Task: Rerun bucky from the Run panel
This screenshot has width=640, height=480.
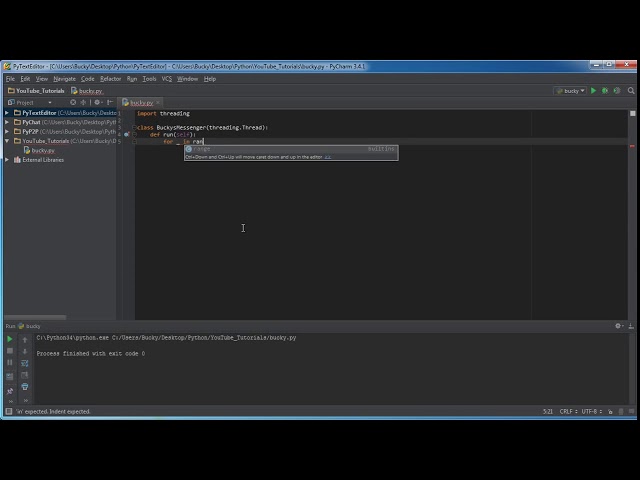Action: [10, 339]
